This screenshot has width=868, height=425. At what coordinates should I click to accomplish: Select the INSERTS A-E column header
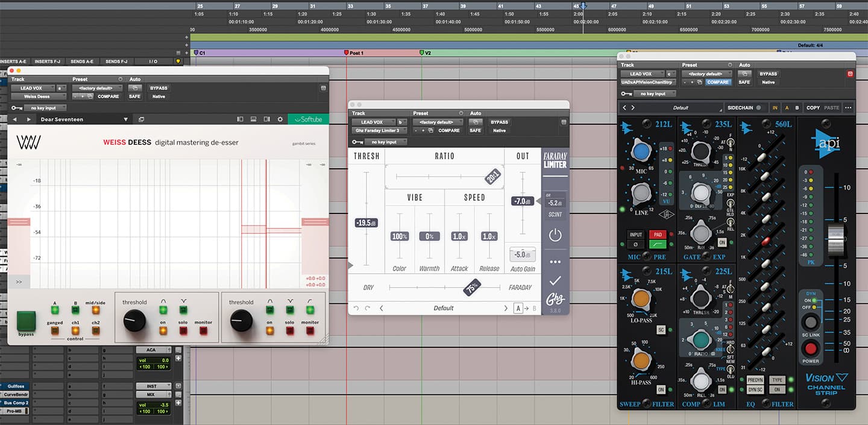pyautogui.click(x=13, y=61)
